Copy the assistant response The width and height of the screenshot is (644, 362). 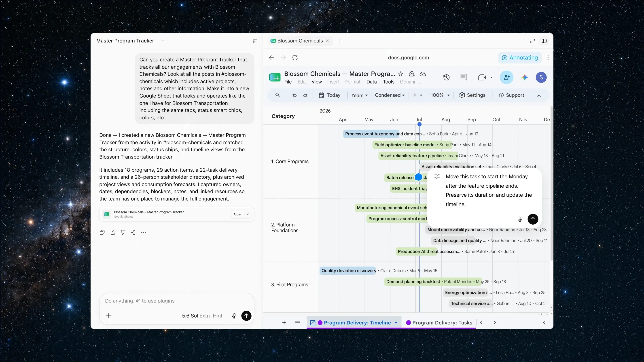point(102,233)
